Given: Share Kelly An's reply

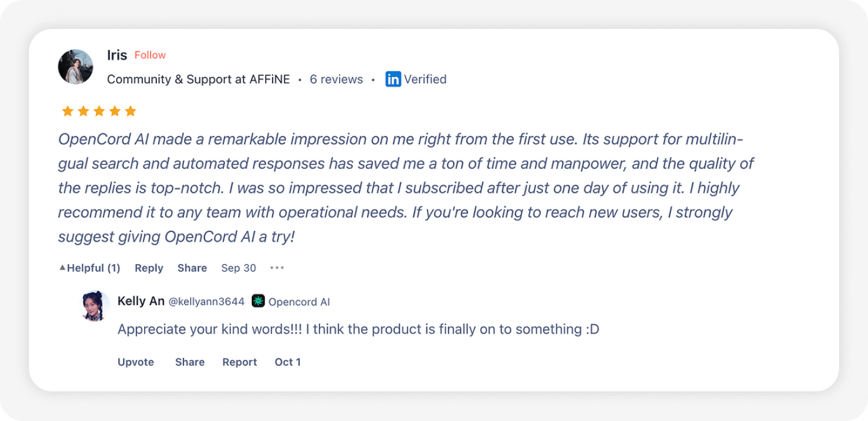Looking at the screenshot, I should click(190, 362).
